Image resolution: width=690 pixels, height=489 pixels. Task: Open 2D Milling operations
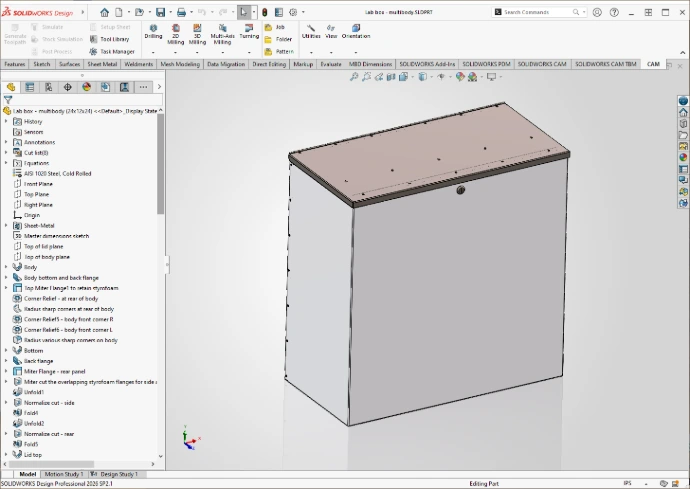pyautogui.click(x=176, y=34)
